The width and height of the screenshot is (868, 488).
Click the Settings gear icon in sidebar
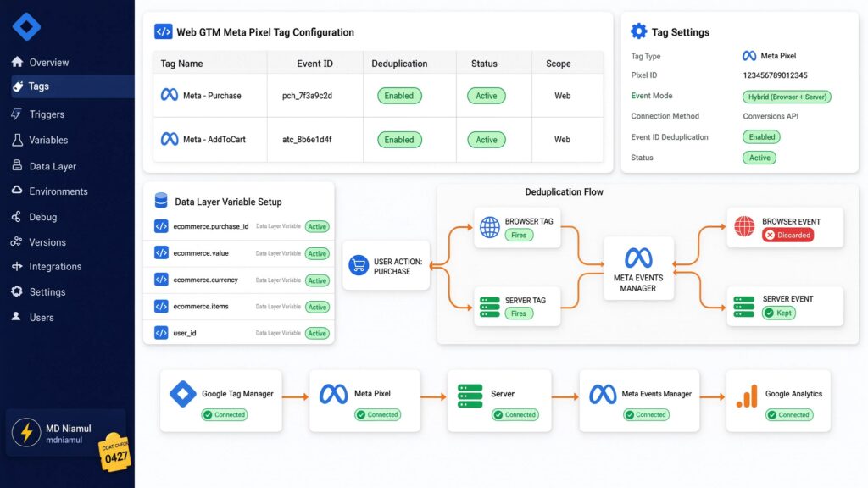pos(17,291)
